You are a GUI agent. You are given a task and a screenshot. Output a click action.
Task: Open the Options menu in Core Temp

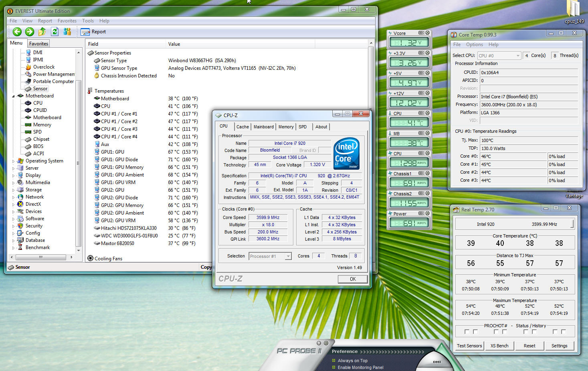click(474, 45)
